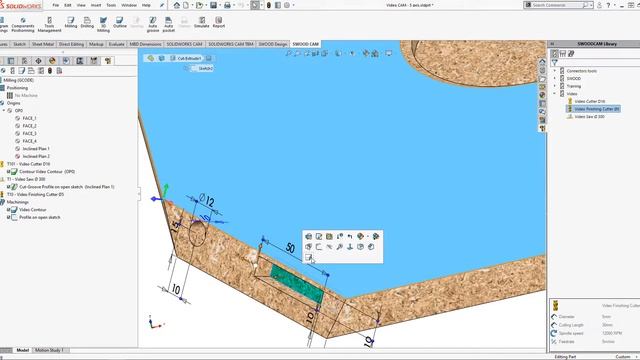Image resolution: width=640 pixels, height=360 pixels.
Task: Run the Auto pocket command
Action: point(169,24)
